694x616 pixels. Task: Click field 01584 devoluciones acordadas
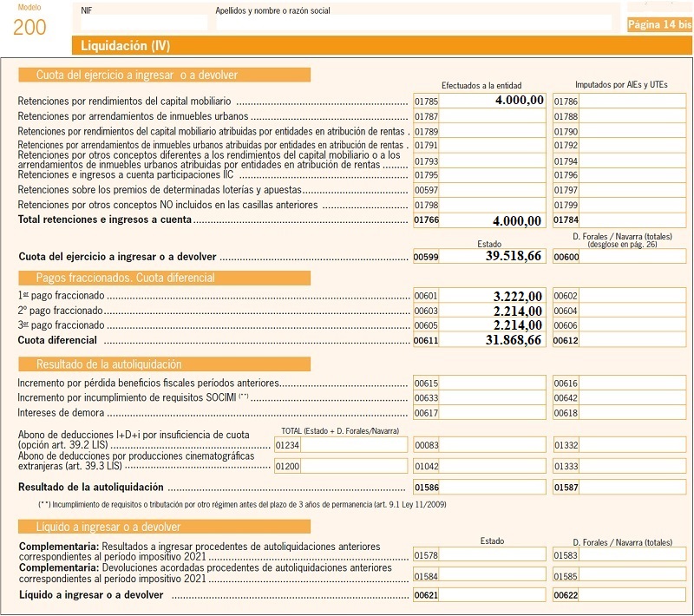(x=492, y=575)
